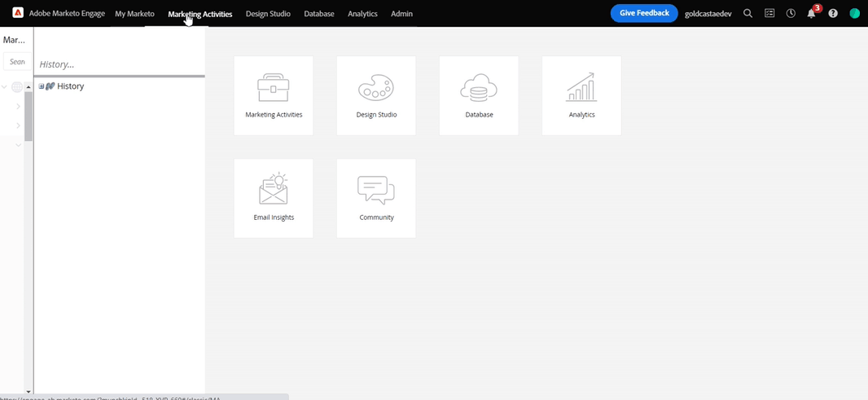Open the Email Insights envelope tile

coord(274,198)
